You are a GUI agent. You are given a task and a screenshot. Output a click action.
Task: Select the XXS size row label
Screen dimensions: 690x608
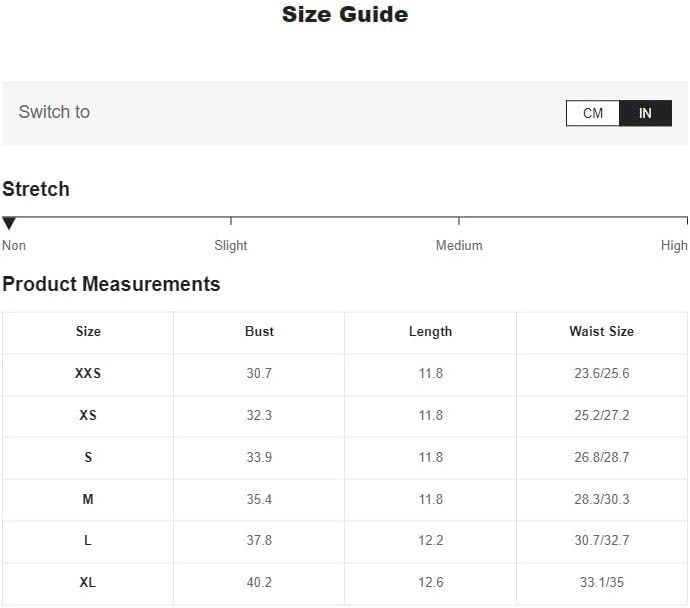[x=88, y=373]
